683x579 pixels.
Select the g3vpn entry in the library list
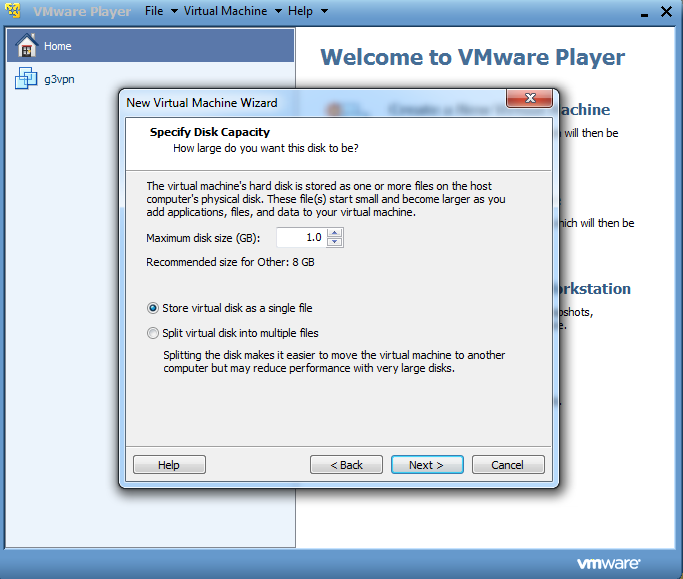click(x=60, y=79)
